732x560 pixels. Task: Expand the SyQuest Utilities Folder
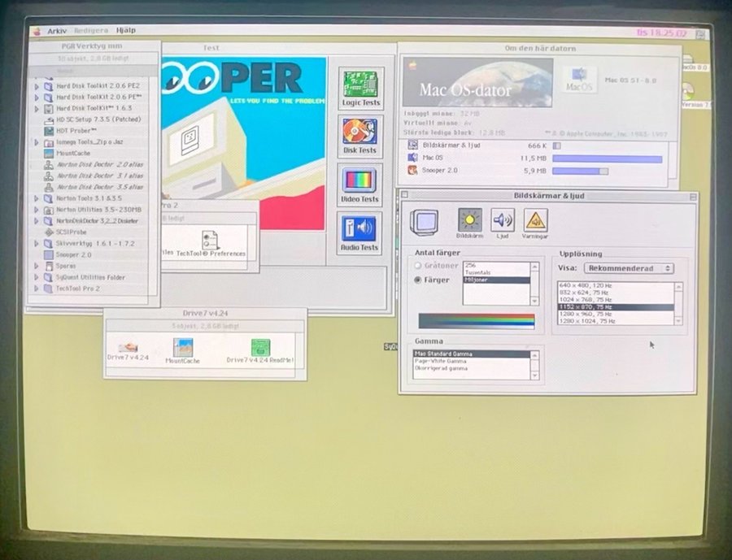[37, 277]
